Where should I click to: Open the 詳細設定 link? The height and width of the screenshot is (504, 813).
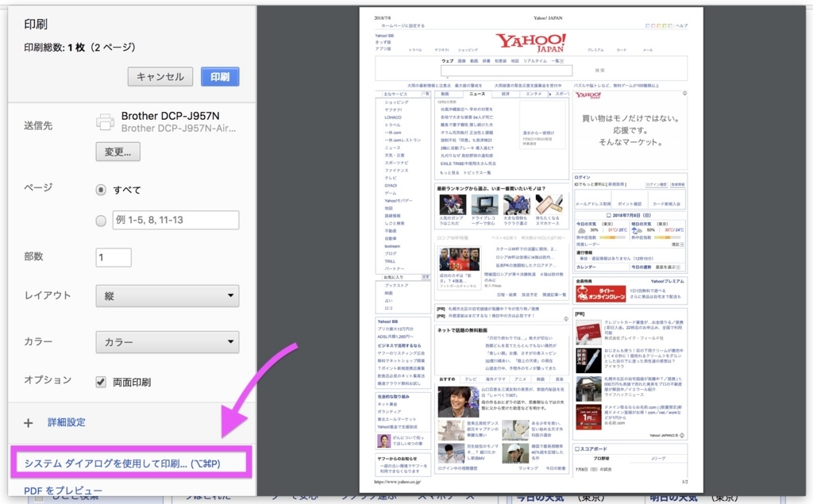pyautogui.click(x=67, y=422)
